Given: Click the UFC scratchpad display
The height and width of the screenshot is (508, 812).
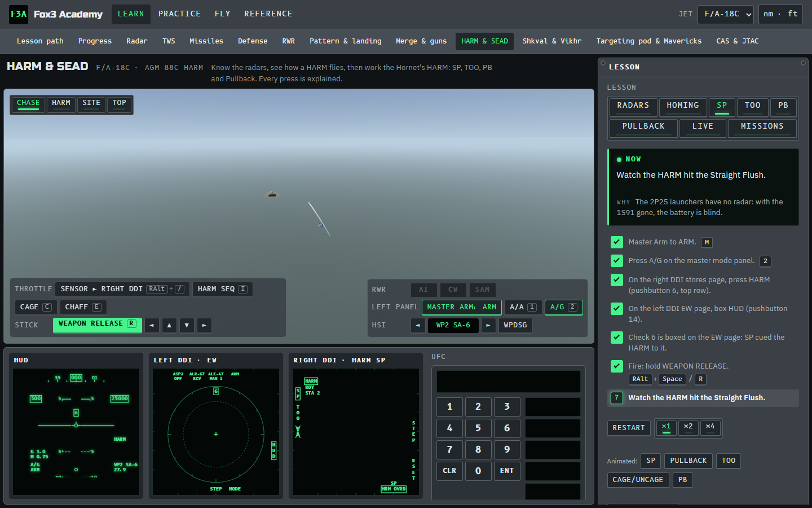Looking at the screenshot, I should (508, 382).
